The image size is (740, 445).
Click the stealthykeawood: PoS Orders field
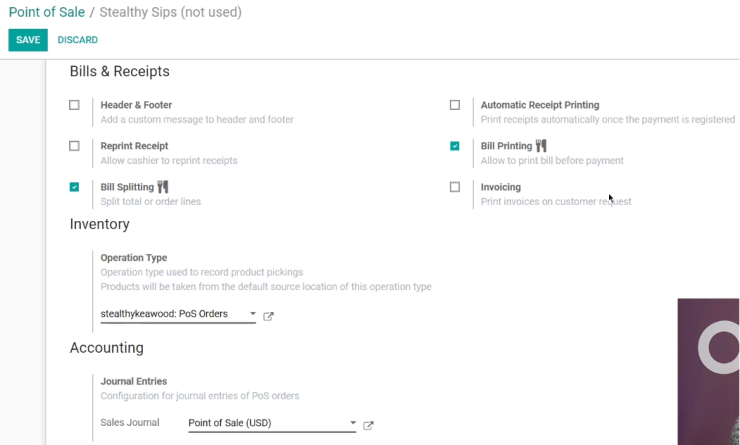coord(178,314)
